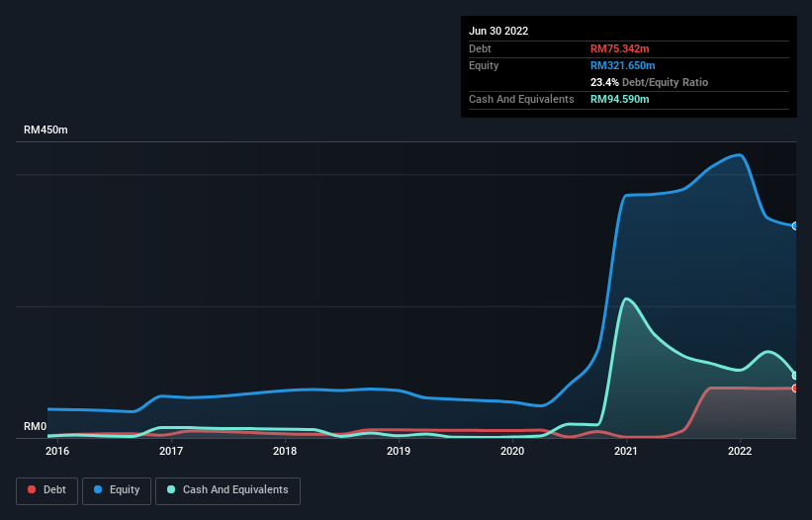812x520 pixels.
Task: Click the Jun 30 2022 tooltip date
Action: (498, 31)
